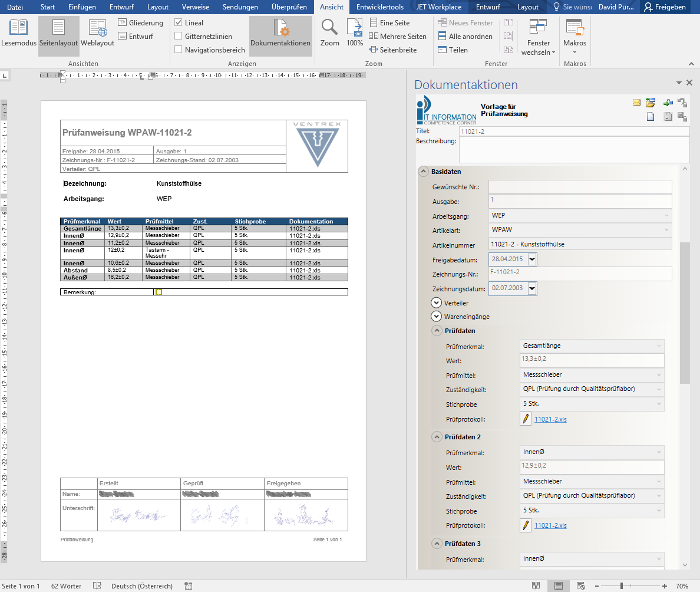Image resolution: width=700 pixels, height=592 pixels.
Task: Expand the Wareneingänge section
Action: (x=436, y=316)
